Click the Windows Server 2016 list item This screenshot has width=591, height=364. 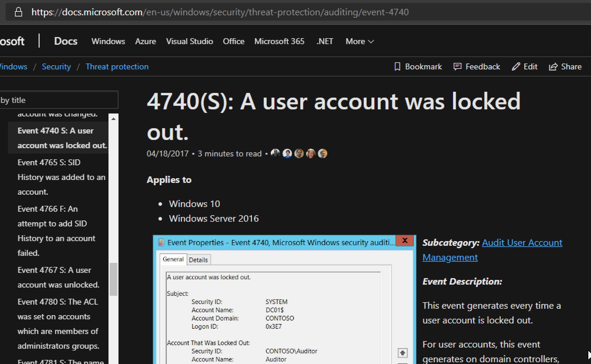214,218
